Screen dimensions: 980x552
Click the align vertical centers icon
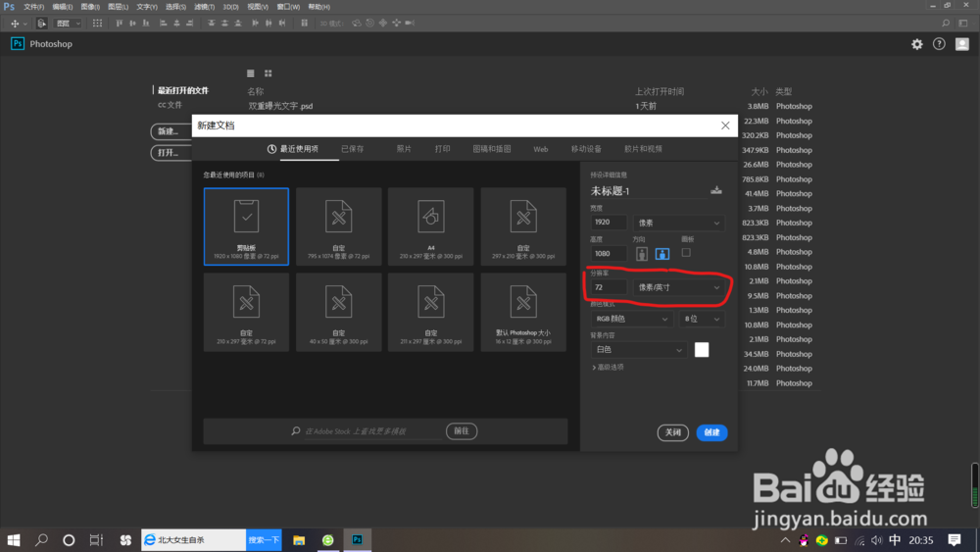pyautogui.click(x=132, y=24)
